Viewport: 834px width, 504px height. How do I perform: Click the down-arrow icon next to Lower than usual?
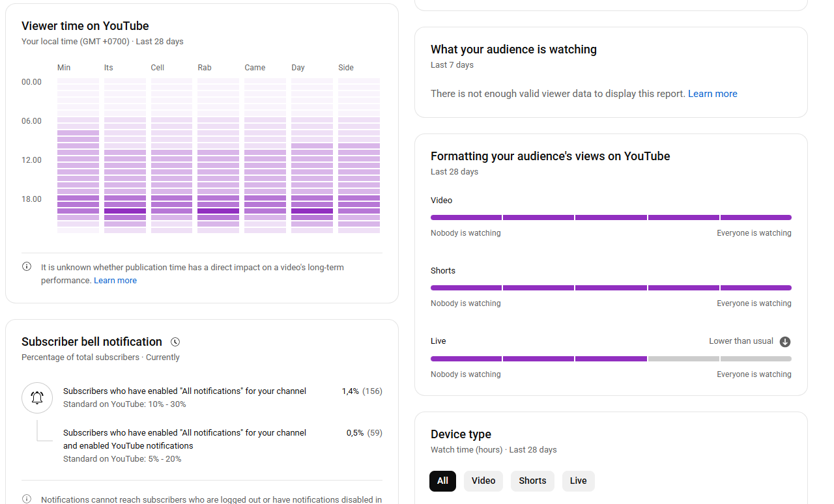(785, 342)
